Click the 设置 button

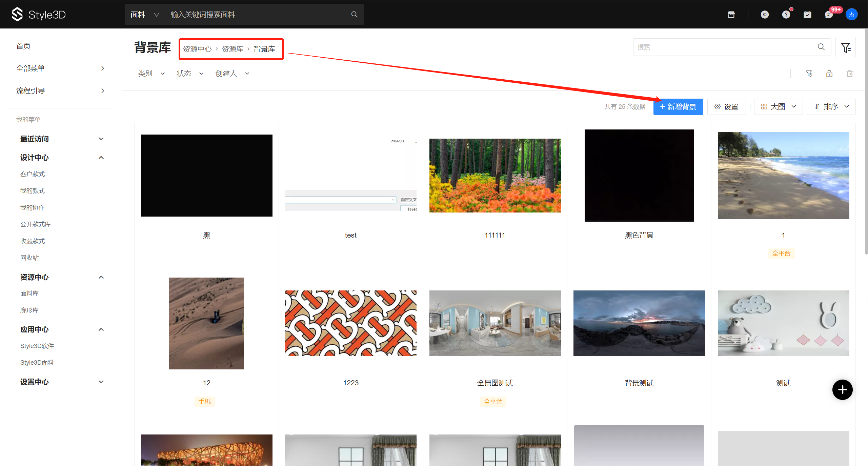pyautogui.click(x=727, y=107)
